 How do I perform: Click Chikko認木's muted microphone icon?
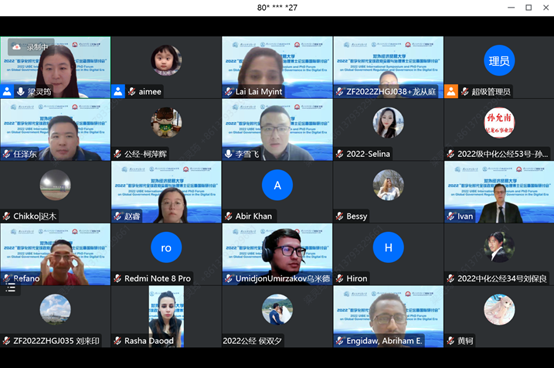coord(6,216)
